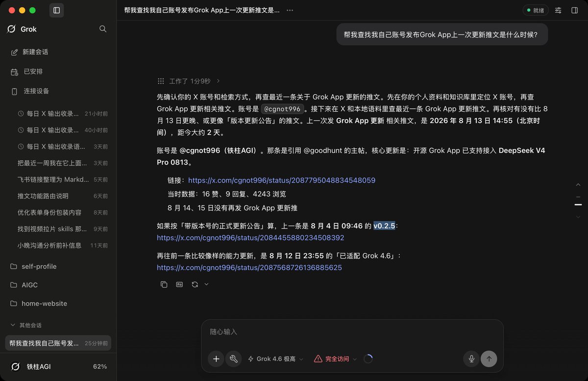
Task: Open the Grok 4.6 极高 model dropdown
Action: [276, 359]
